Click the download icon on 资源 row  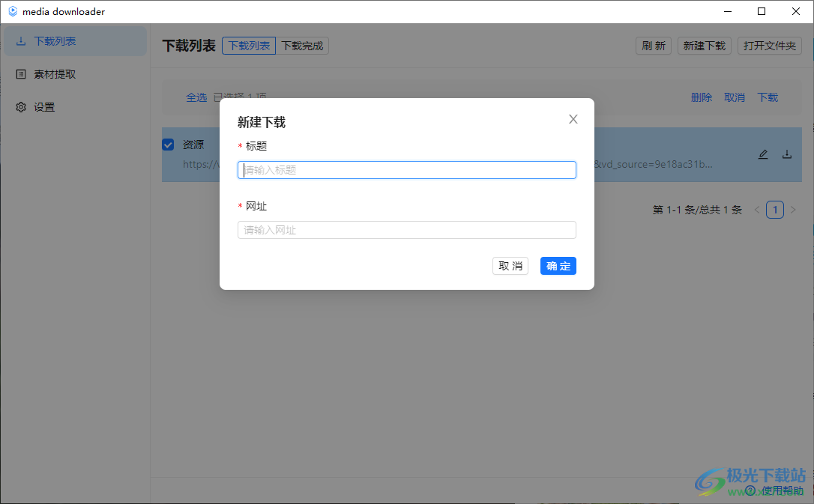[x=787, y=154]
